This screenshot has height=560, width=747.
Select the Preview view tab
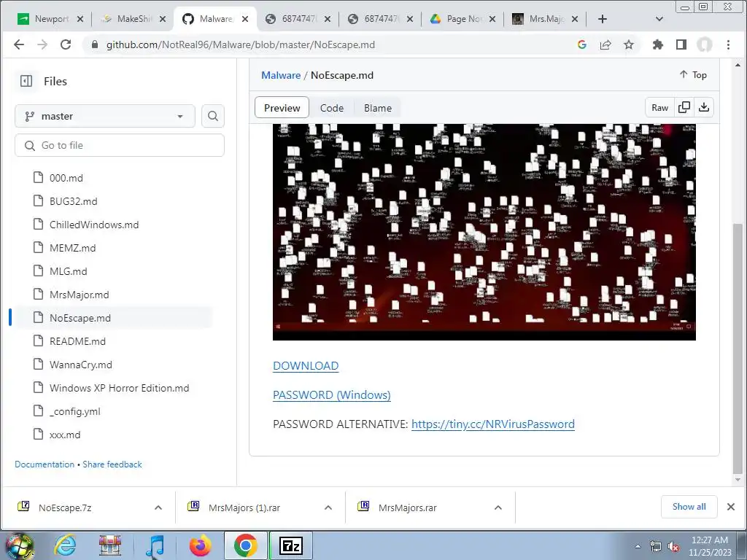tap(282, 108)
